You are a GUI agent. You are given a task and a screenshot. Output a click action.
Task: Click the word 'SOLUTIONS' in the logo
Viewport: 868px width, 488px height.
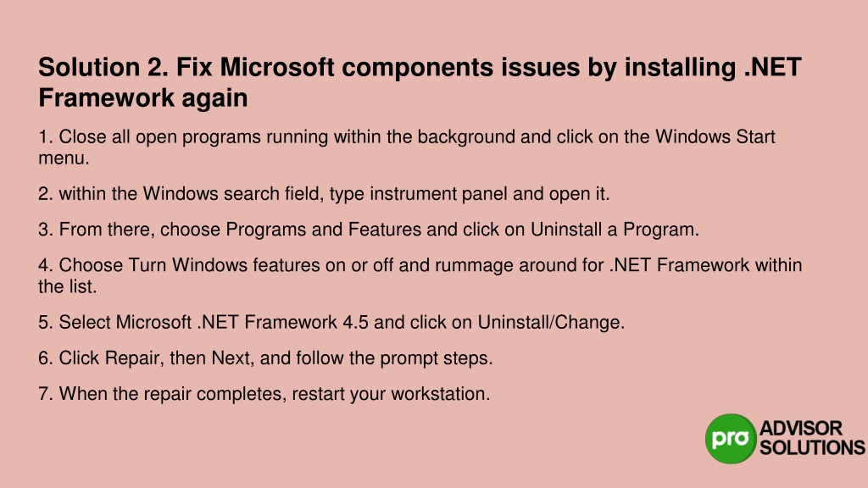812,447
